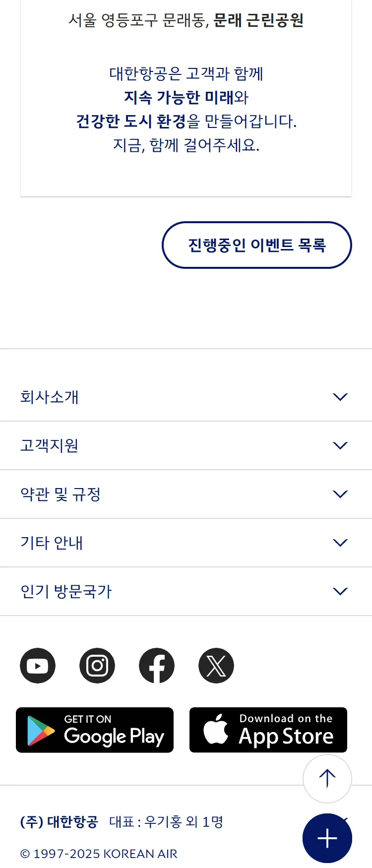
Task: Click the 문래 근린공원 event card text
Action: [x=258, y=20]
